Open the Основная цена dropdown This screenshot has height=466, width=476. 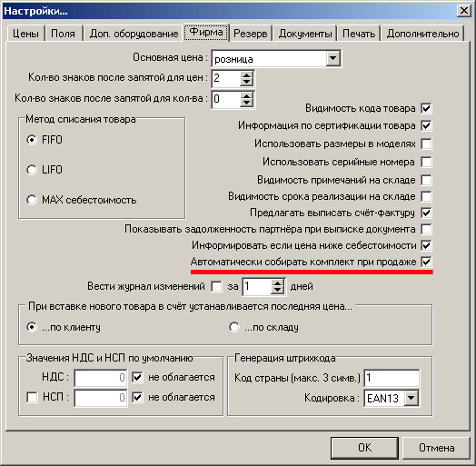tap(332, 58)
